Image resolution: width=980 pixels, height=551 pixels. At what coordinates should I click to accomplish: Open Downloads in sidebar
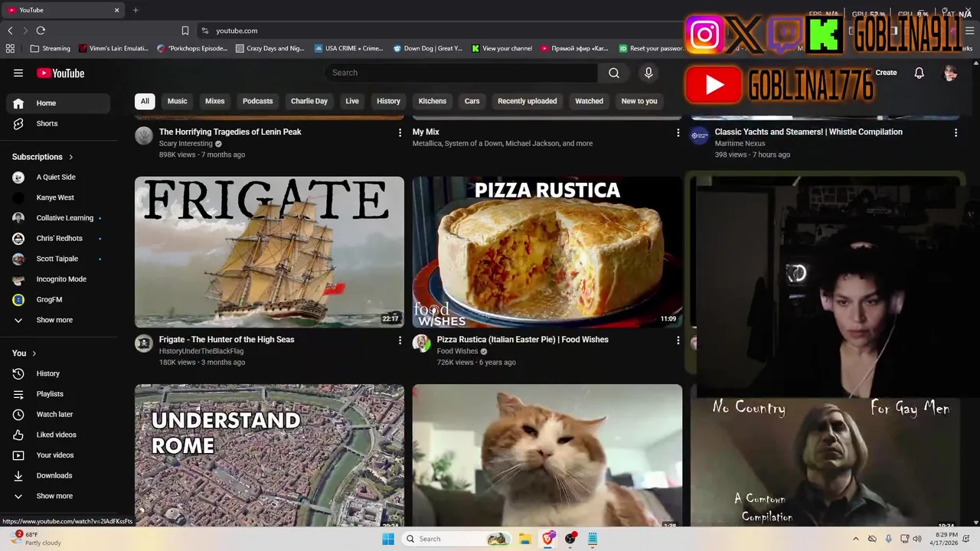58,476
